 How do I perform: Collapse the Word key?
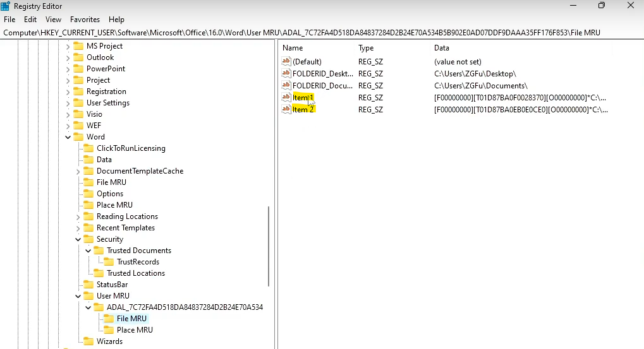click(x=68, y=137)
